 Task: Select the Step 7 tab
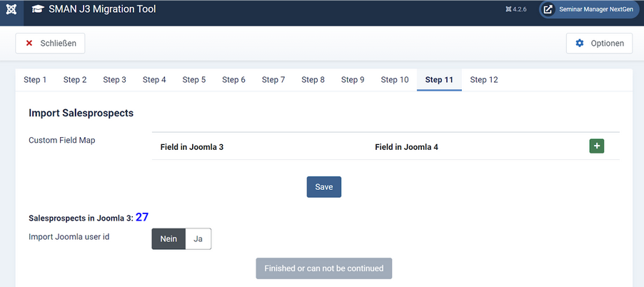273,80
